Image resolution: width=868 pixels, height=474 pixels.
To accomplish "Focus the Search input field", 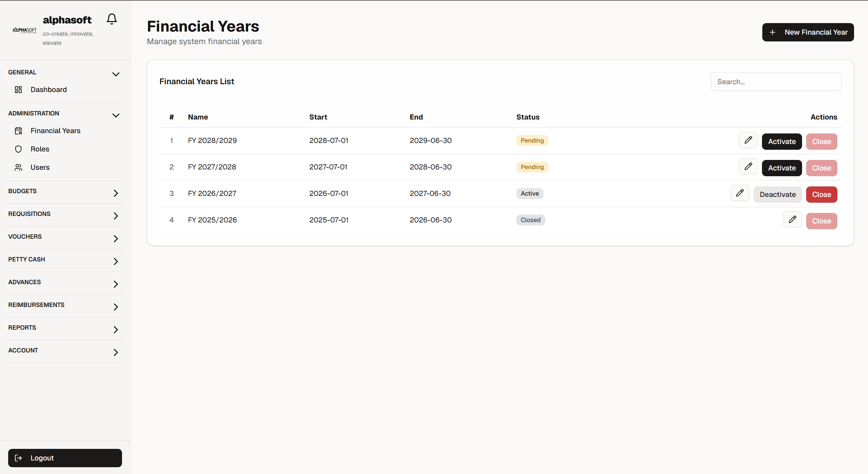I will coord(776,82).
